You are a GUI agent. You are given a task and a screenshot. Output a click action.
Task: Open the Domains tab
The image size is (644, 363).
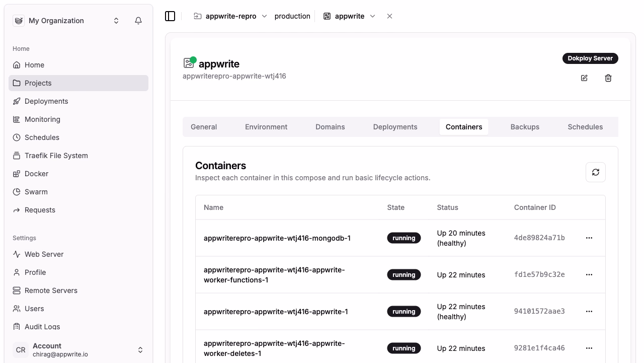pyautogui.click(x=330, y=127)
